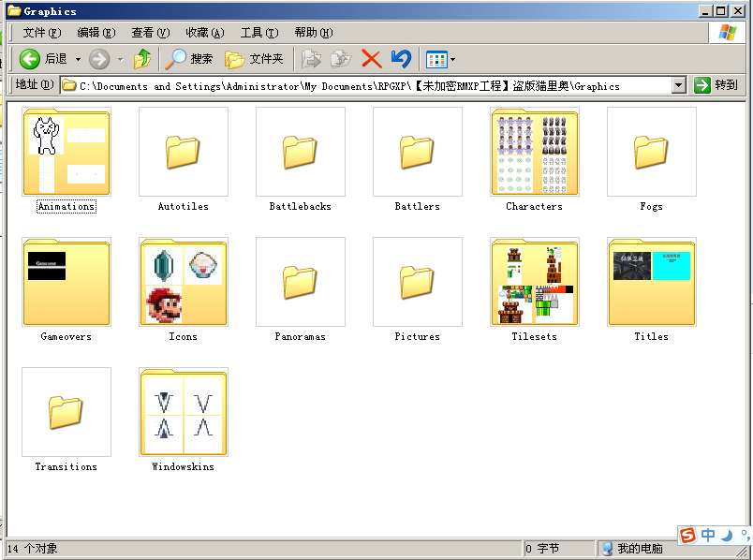Click the Windows logo throbber icon
753x560 pixels.
[x=728, y=33]
